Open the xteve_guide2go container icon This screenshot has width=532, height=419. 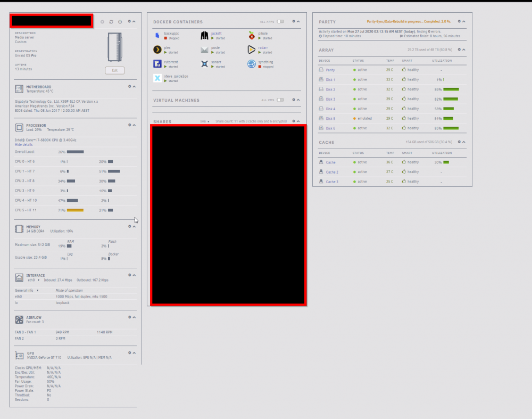(157, 78)
